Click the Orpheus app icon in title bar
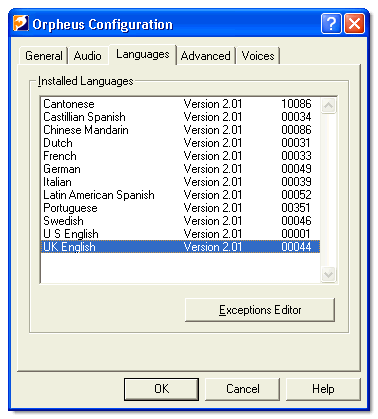The height and width of the screenshot is (419, 378). point(21,24)
